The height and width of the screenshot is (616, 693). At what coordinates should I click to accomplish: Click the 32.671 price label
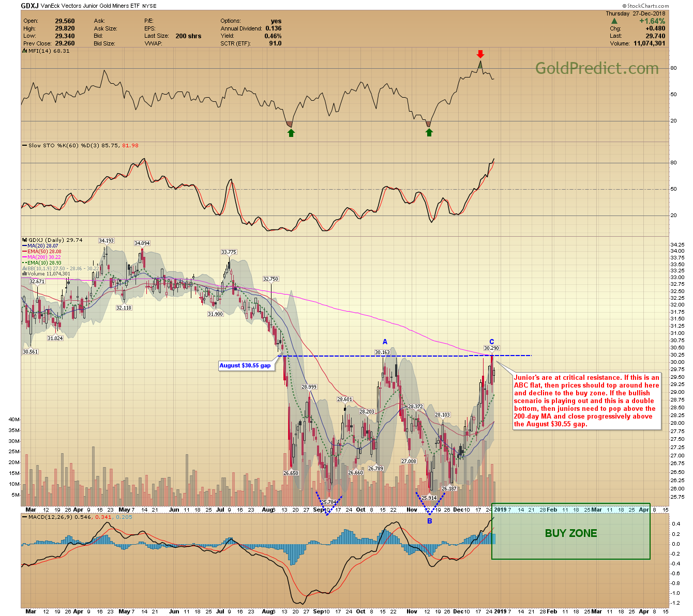[x=37, y=282]
